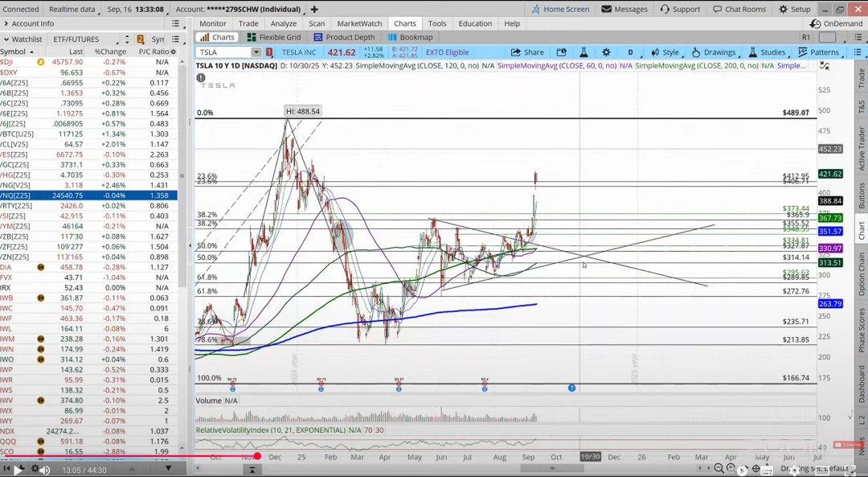This screenshot has height=477, width=868.
Task: Zoom out the chart with magnifier icon
Action: [x=719, y=469]
